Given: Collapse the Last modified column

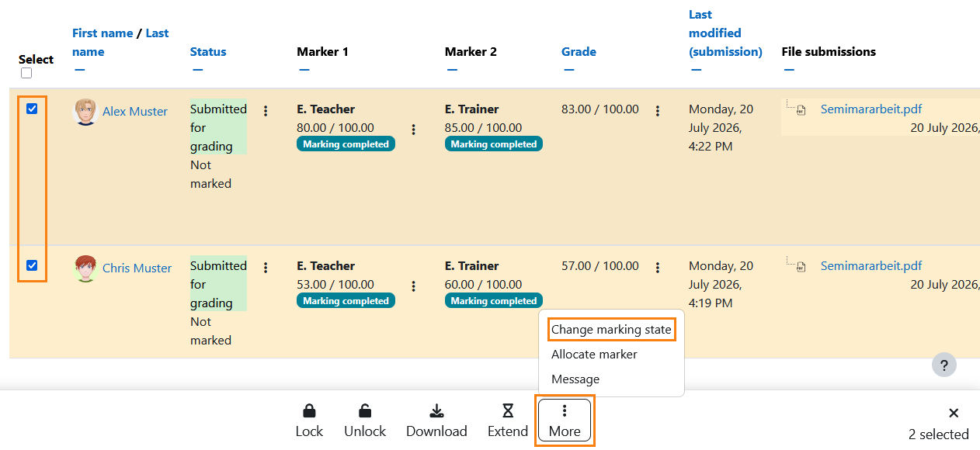Looking at the screenshot, I should pyautogui.click(x=696, y=70).
